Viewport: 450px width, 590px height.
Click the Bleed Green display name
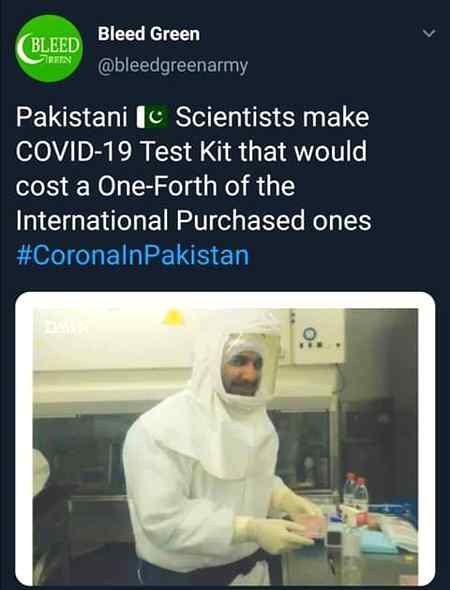(149, 34)
